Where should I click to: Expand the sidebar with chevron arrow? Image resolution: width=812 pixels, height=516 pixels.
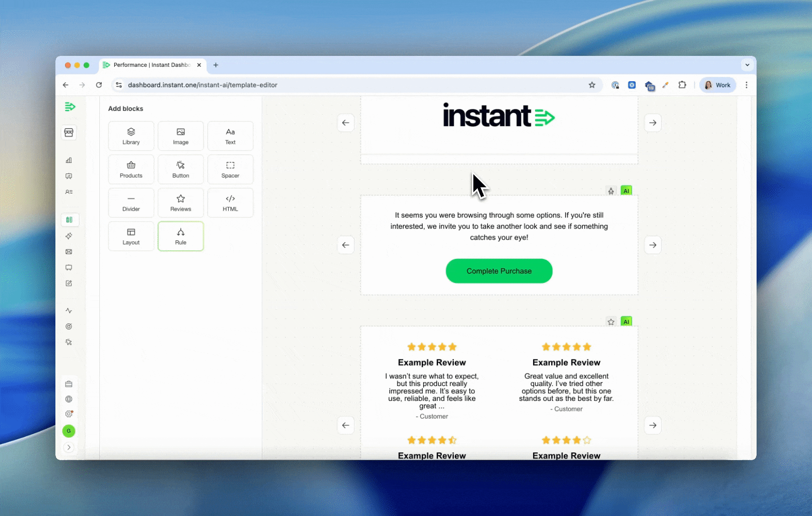point(69,448)
